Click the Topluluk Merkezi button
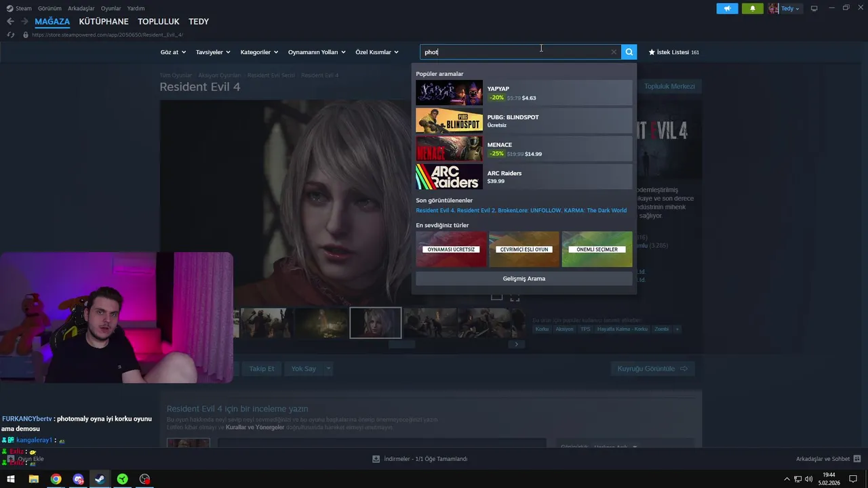The height and width of the screenshot is (488, 868). (x=669, y=86)
